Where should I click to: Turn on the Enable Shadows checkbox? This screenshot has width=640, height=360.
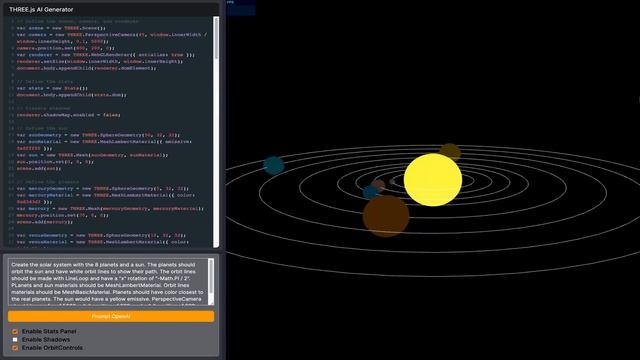(15, 340)
